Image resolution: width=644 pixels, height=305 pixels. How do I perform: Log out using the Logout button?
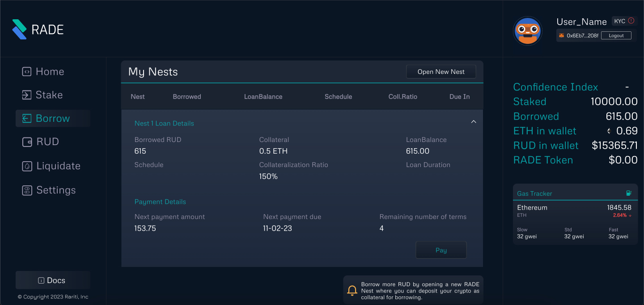616,35
